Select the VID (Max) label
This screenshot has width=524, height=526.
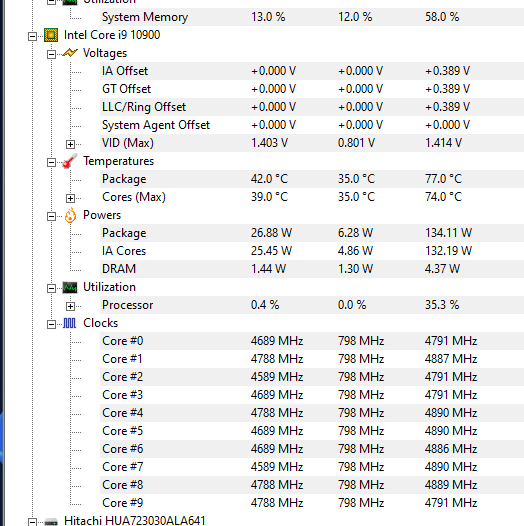tap(128, 143)
